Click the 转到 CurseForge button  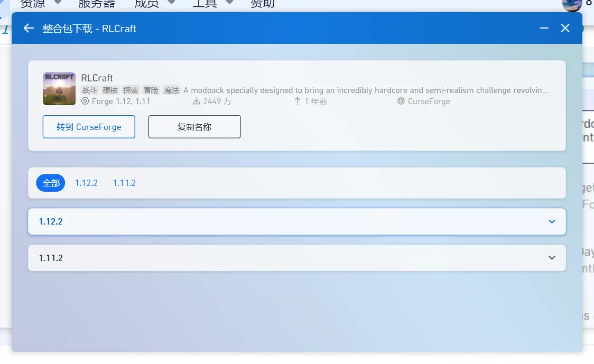tap(88, 127)
